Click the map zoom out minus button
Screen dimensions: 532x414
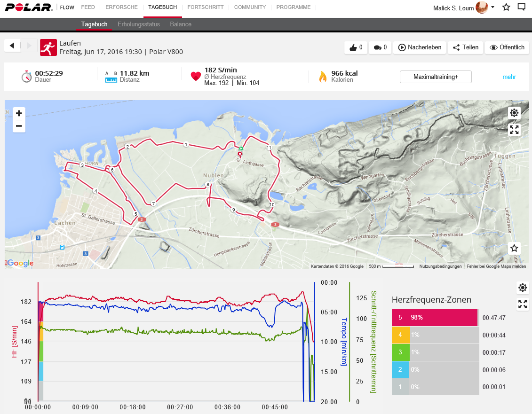[x=19, y=126]
